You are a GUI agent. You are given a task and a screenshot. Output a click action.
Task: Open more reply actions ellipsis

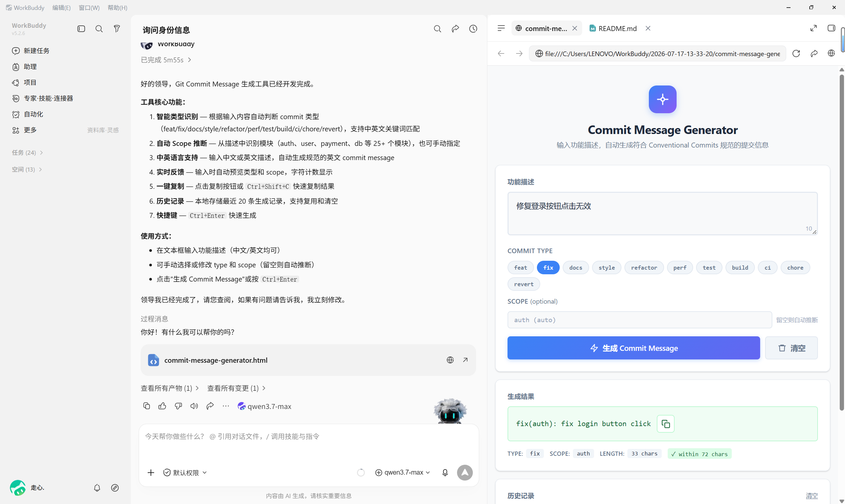pyautogui.click(x=226, y=406)
